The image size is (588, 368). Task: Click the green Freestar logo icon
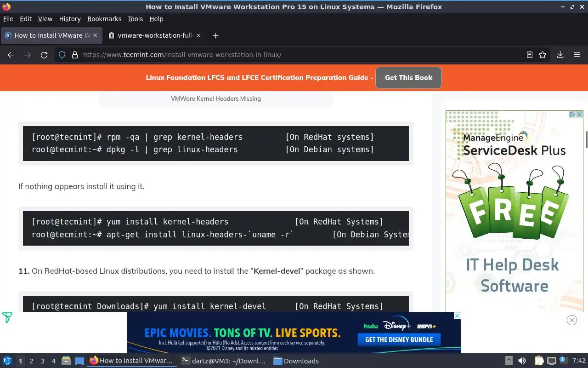tap(7, 317)
